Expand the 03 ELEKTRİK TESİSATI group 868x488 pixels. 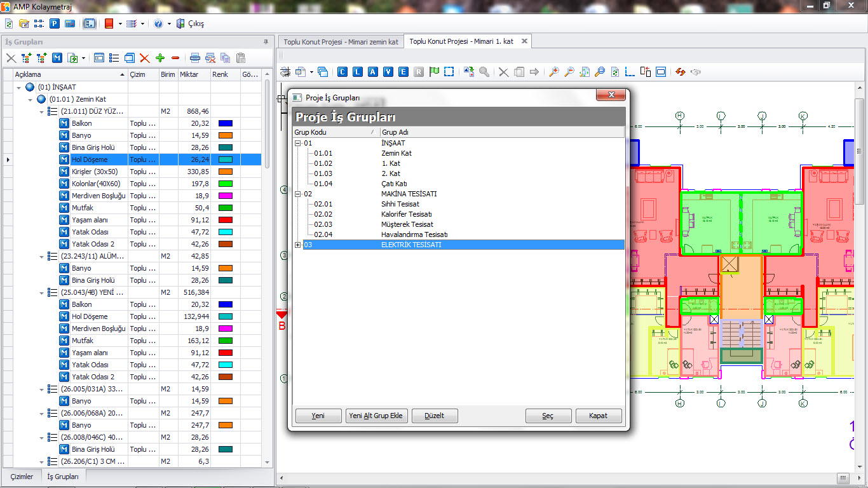[298, 245]
